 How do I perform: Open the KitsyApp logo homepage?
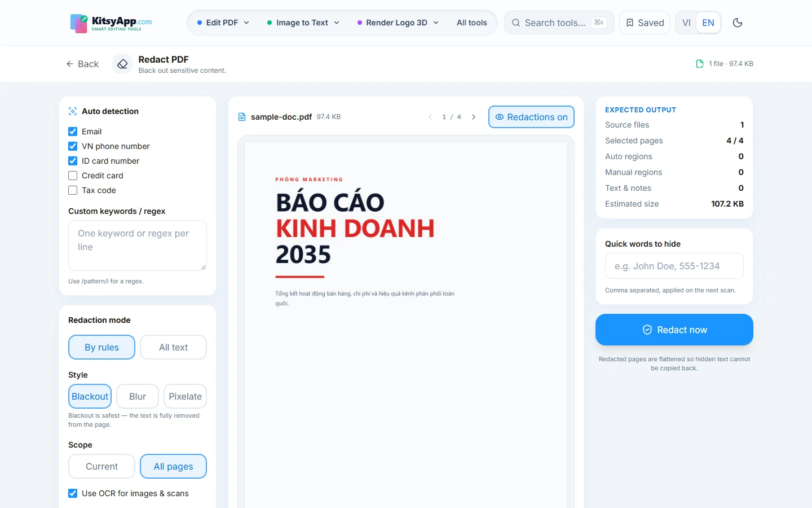(x=111, y=23)
